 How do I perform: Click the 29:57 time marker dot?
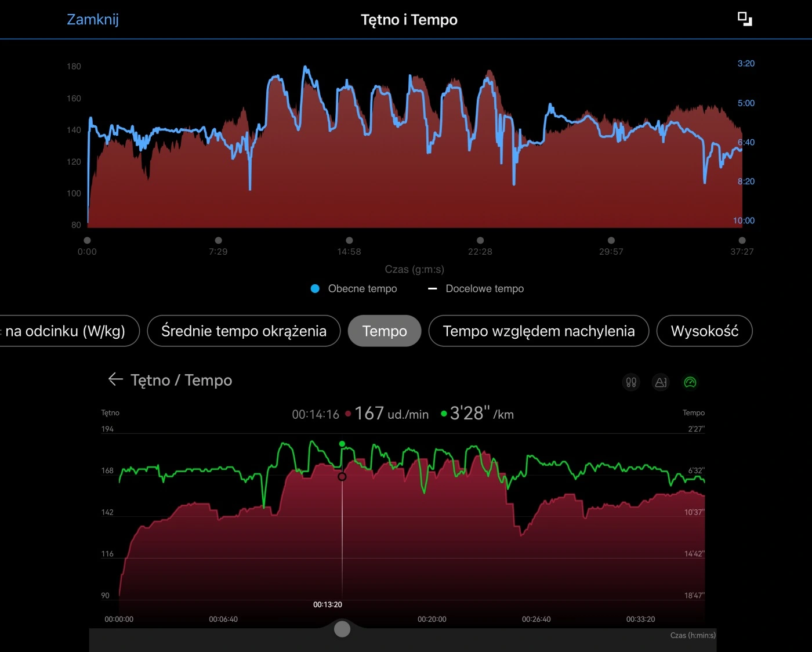[x=611, y=240]
